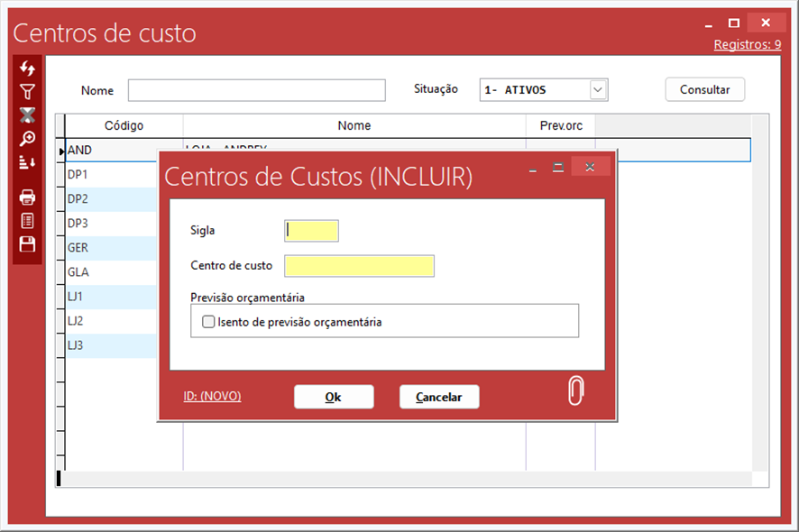Open the ID: (NOVO) link

pyautogui.click(x=212, y=396)
